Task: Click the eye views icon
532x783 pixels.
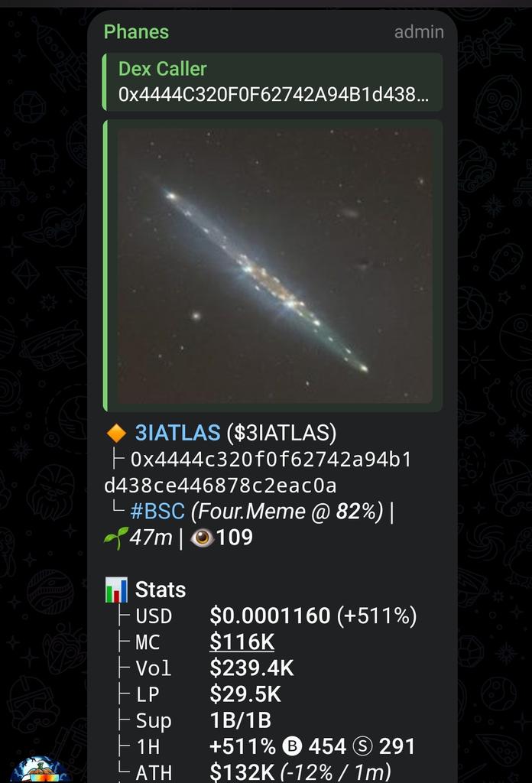Action: pos(202,538)
